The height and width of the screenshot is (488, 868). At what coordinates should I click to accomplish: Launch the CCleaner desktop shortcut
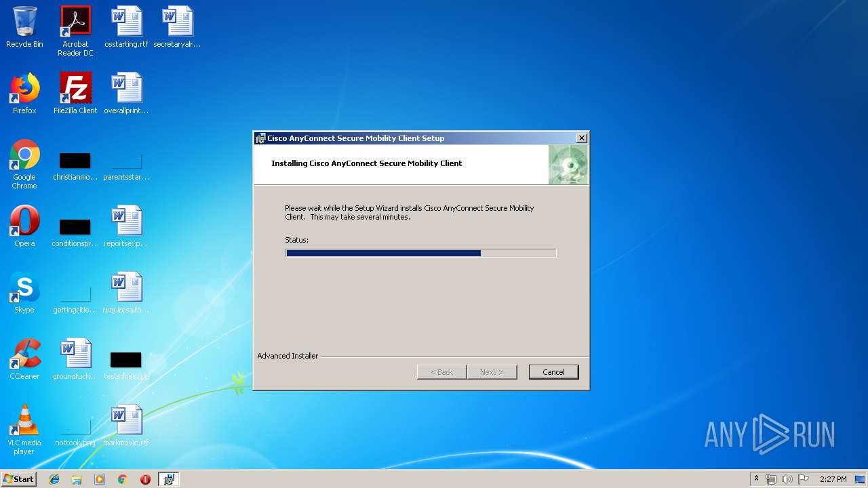tap(24, 359)
